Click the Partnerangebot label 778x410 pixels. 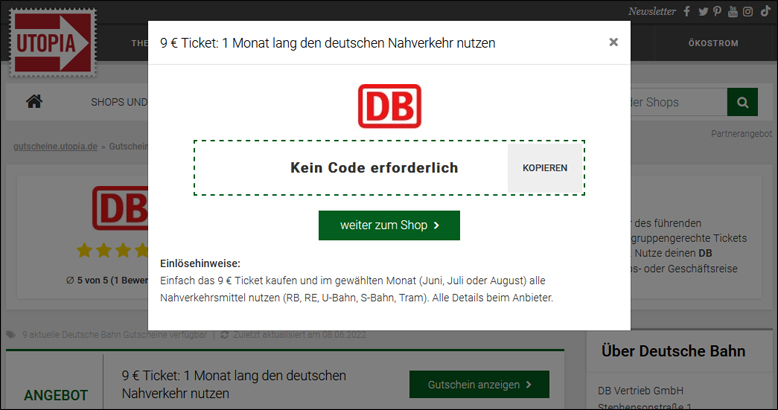(741, 134)
